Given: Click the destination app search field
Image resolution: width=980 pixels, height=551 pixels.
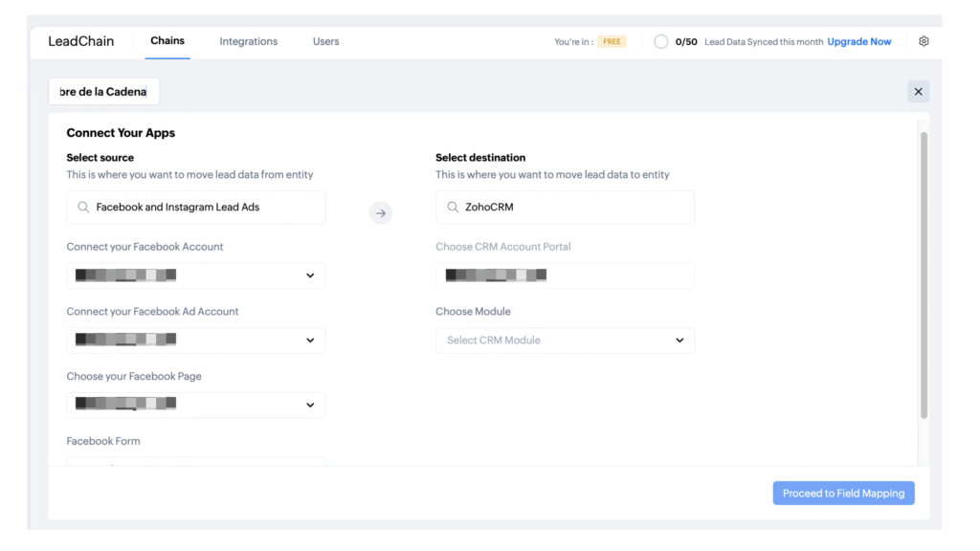Looking at the screenshot, I should click(x=565, y=208).
